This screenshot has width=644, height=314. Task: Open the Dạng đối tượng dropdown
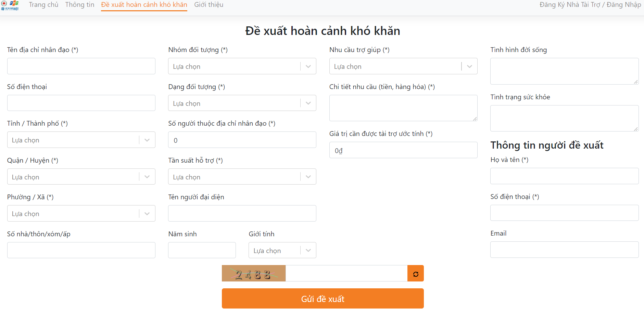[x=242, y=103]
